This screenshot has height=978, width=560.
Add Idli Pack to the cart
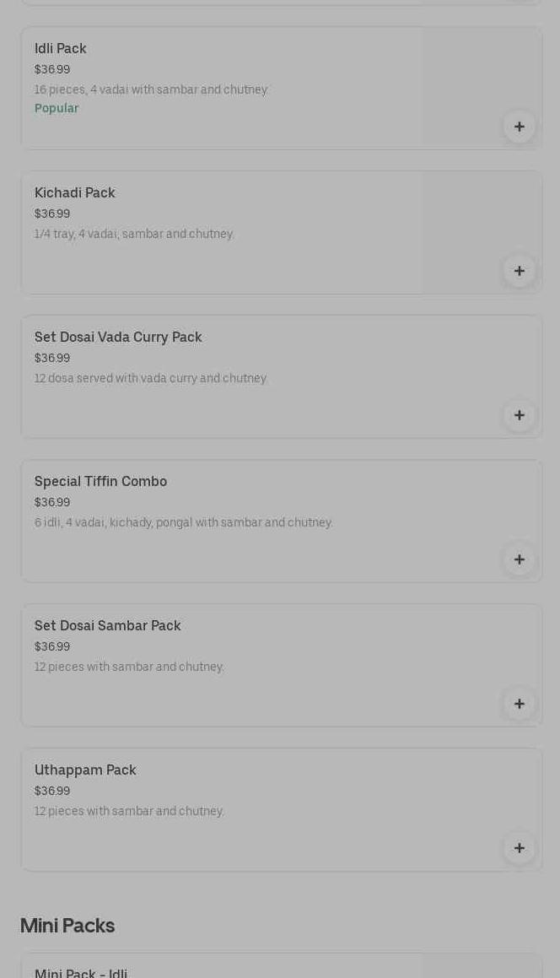[x=519, y=127]
